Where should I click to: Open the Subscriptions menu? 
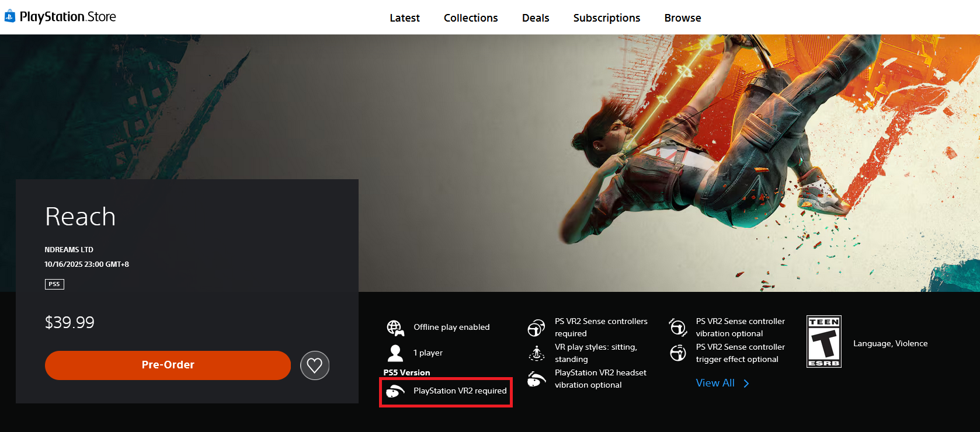point(606,18)
